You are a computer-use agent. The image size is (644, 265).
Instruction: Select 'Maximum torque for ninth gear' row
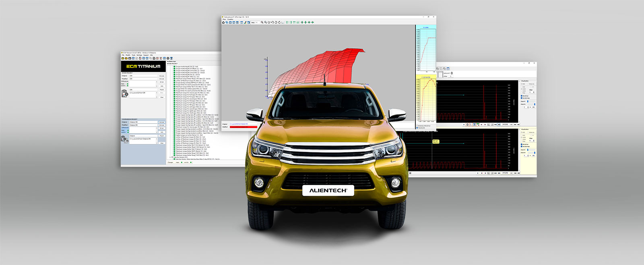pyautogui.click(x=191, y=113)
